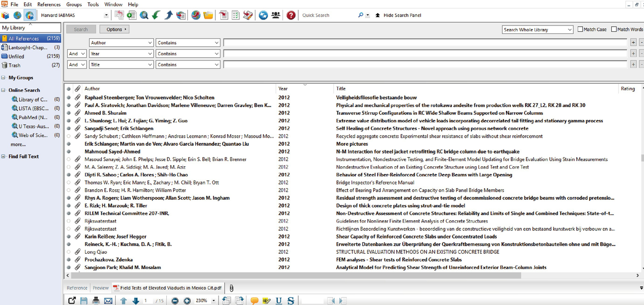Switch to the Preview tab

pos(101,288)
